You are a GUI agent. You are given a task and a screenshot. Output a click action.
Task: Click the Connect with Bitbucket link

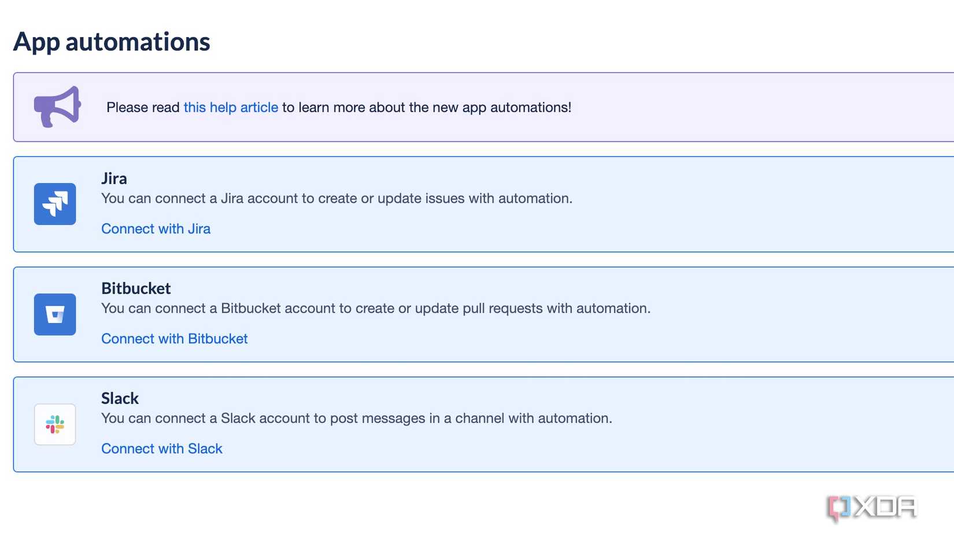(x=174, y=339)
